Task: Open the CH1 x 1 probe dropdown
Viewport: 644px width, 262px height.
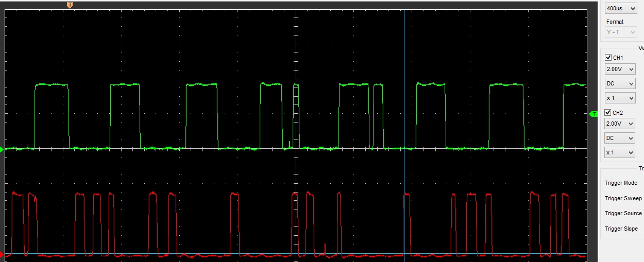Action: pyautogui.click(x=620, y=97)
